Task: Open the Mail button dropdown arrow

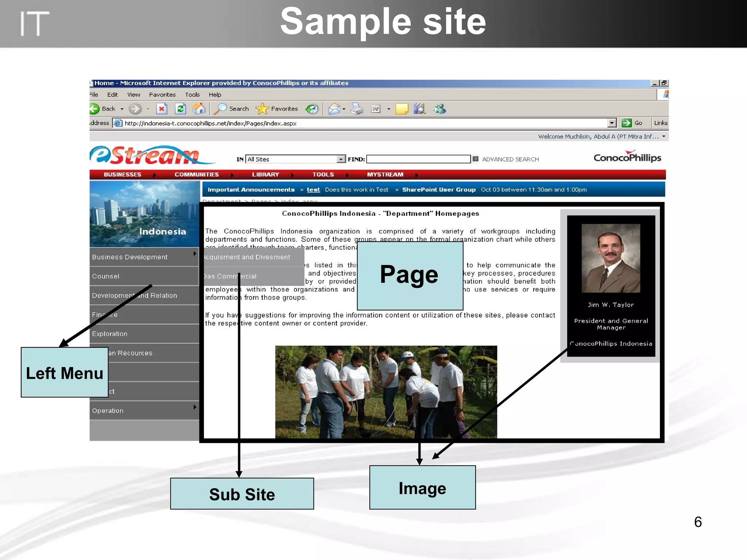Action: [344, 109]
